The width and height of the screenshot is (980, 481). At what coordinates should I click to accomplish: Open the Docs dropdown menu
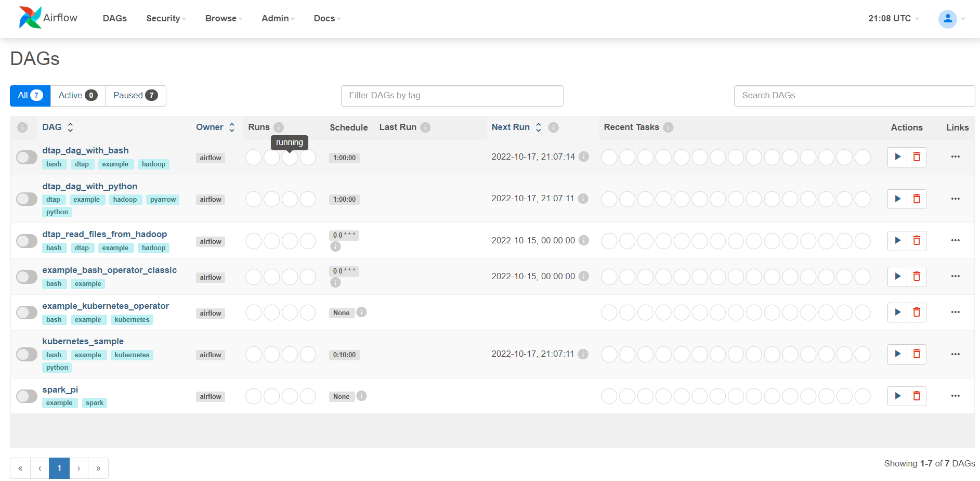tap(328, 18)
